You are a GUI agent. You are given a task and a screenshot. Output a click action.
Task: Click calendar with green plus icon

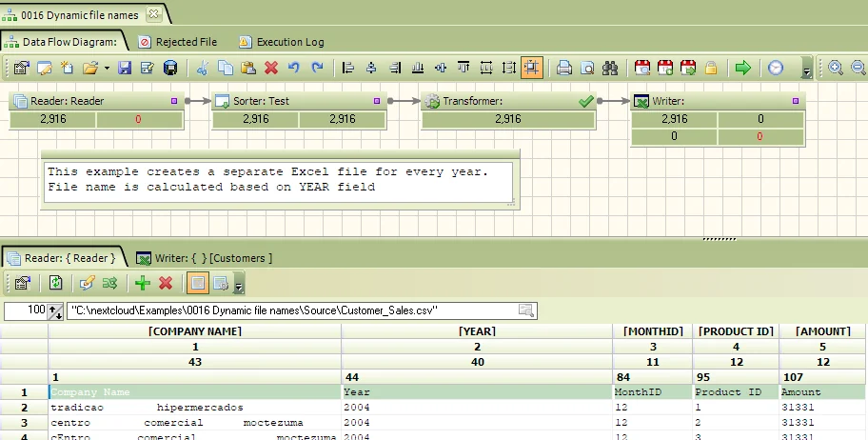(665, 68)
